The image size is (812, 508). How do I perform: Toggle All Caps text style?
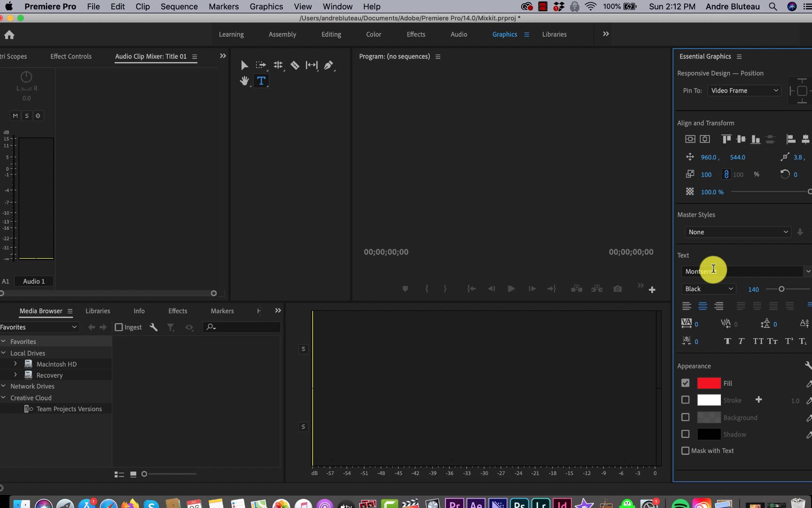(x=758, y=341)
